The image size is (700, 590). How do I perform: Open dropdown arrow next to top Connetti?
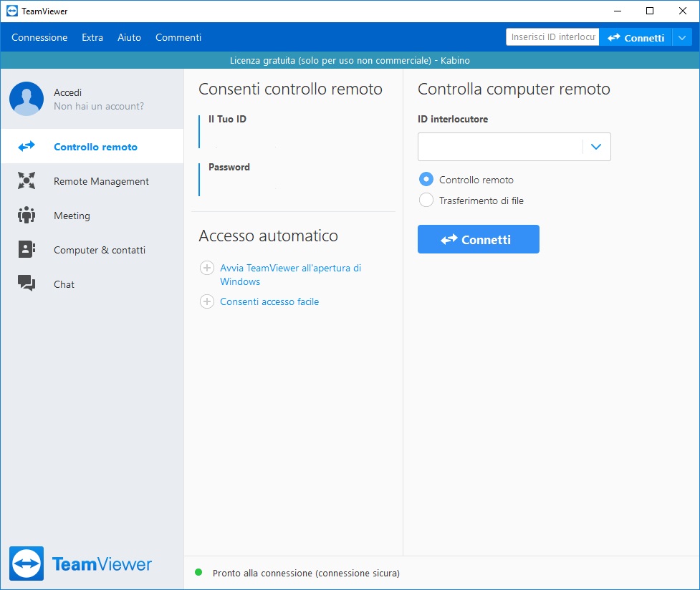681,37
